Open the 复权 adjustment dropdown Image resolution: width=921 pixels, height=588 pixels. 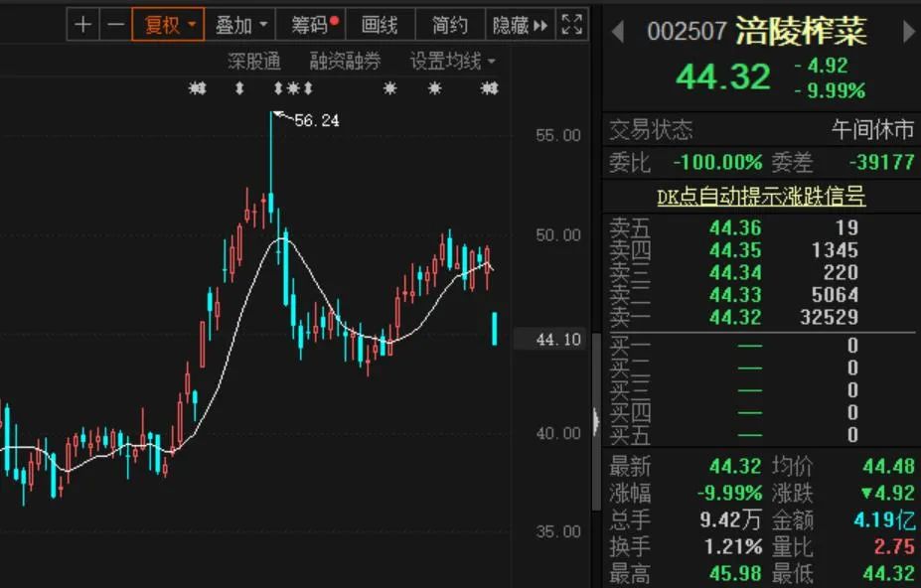(167, 24)
